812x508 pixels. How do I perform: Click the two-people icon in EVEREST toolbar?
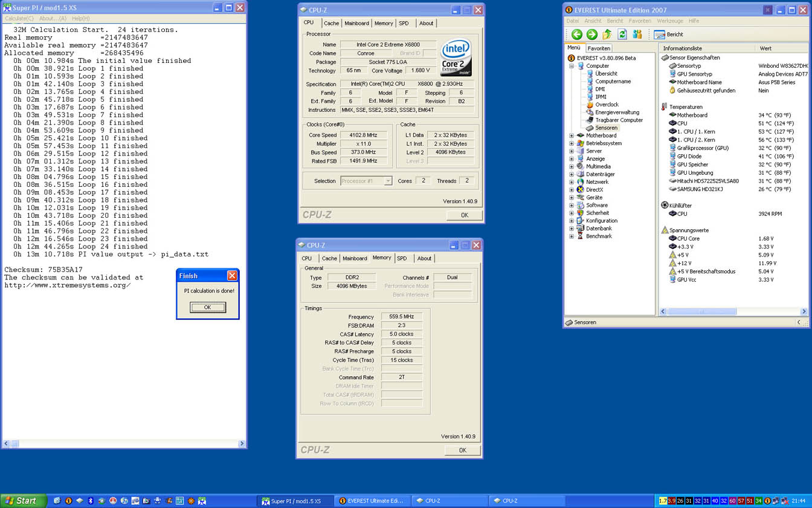637,34
